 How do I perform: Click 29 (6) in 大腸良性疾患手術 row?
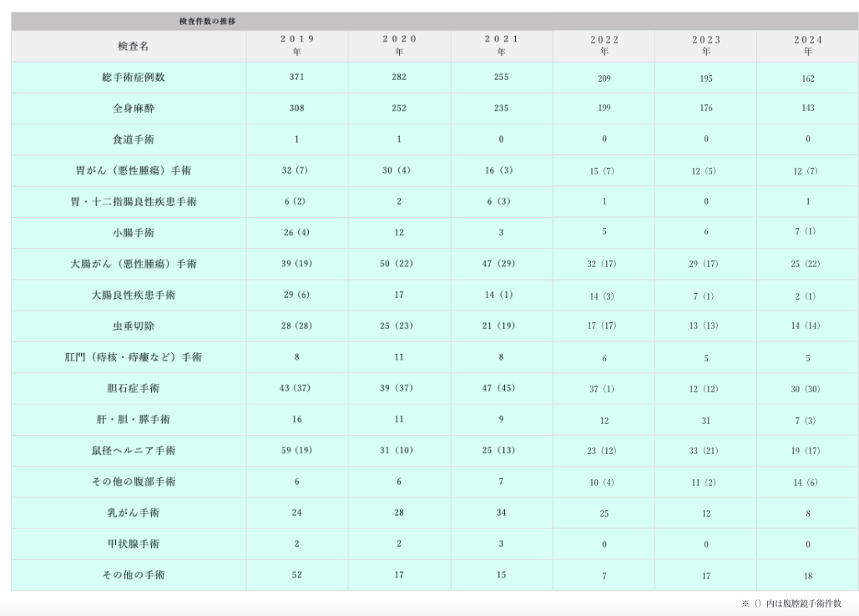point(296,295)
